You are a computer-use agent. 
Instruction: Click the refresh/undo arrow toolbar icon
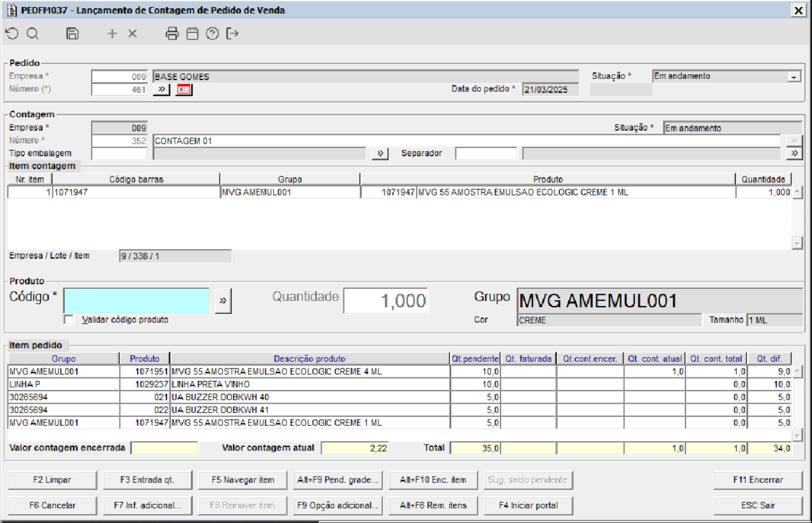(x=12, y=34)
